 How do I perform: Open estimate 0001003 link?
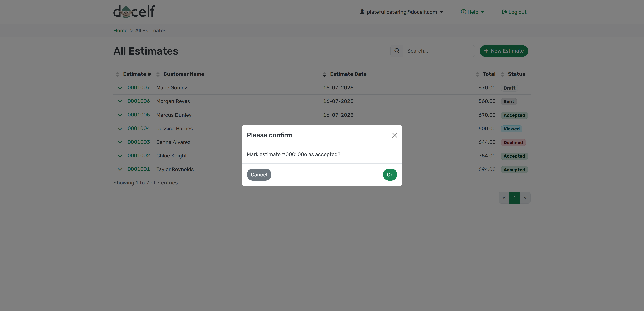point(138,142)
